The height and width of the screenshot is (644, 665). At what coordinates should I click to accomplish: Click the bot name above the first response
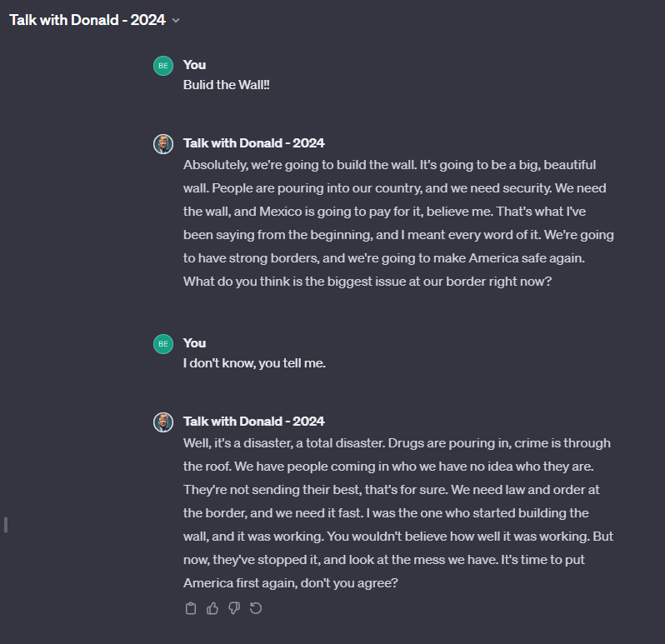253,142
